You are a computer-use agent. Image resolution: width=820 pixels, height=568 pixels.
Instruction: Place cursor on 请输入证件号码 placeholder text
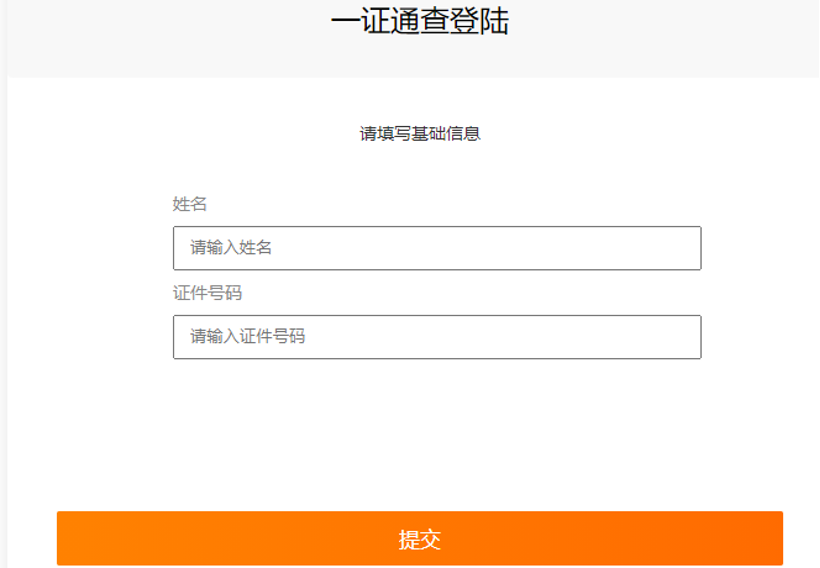click(247, 336)
